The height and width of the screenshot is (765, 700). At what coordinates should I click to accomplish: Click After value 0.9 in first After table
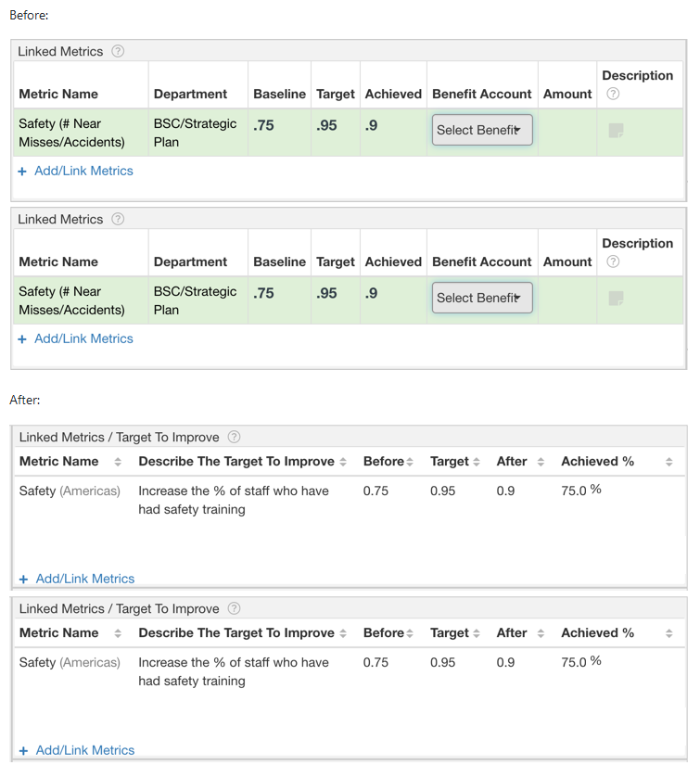click(x=505, y=491)
